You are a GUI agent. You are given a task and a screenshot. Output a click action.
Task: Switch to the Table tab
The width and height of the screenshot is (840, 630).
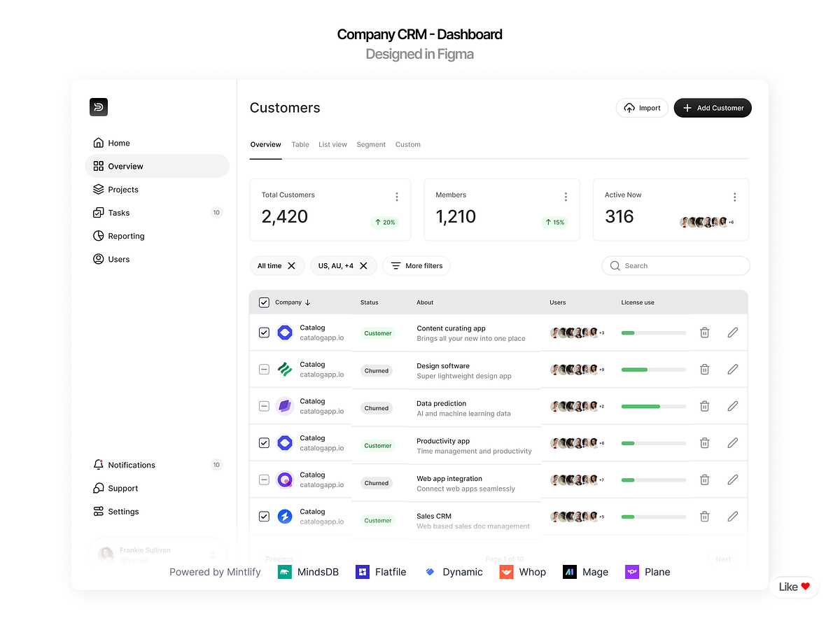(x=300, y=144)
